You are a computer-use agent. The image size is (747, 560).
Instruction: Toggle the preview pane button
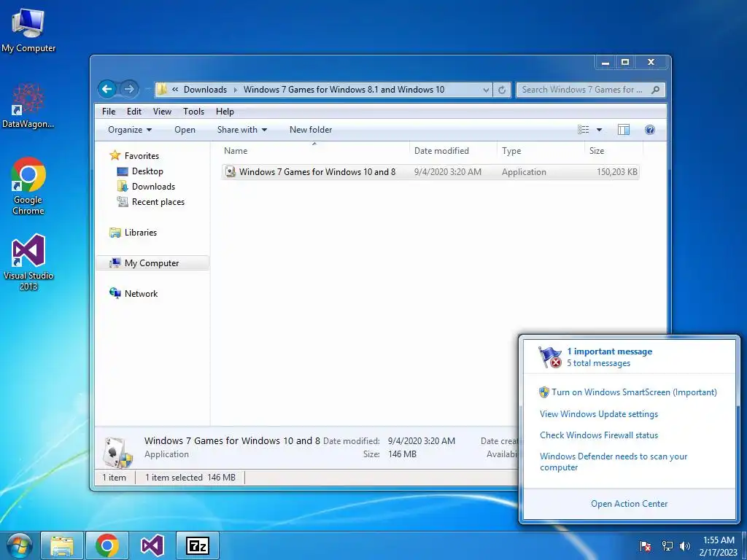623,130
